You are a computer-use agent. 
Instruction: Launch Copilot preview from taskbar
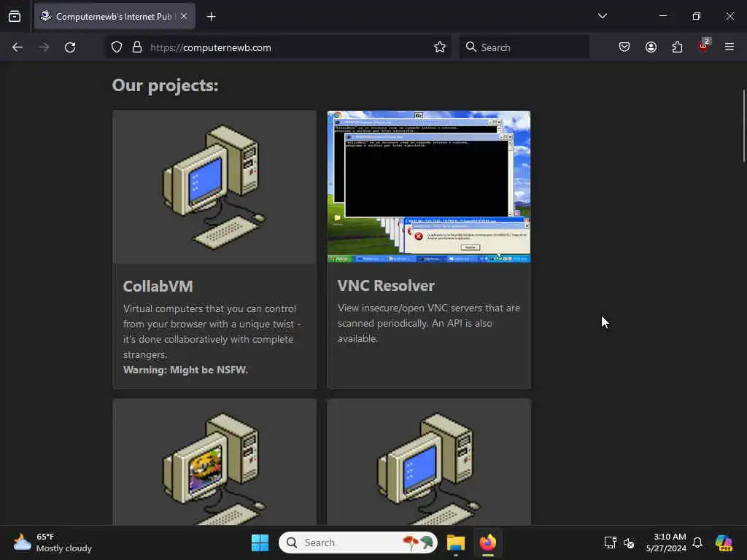[724, 542]
